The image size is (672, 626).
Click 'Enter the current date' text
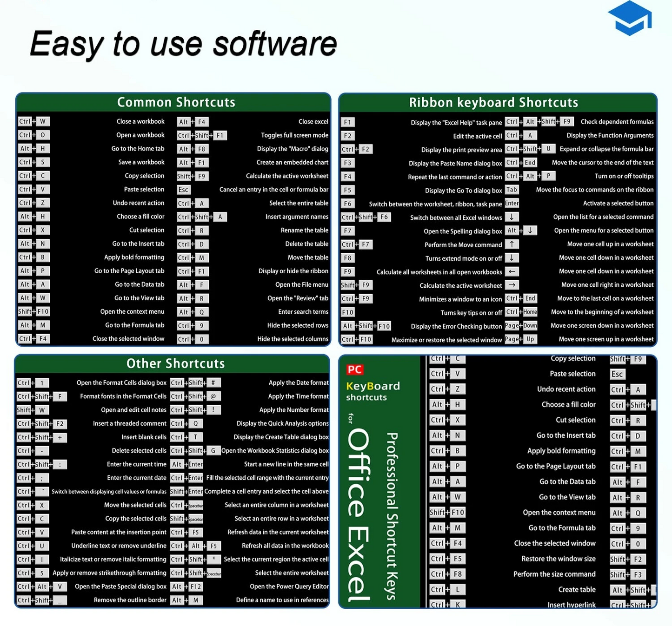point(137,478)
